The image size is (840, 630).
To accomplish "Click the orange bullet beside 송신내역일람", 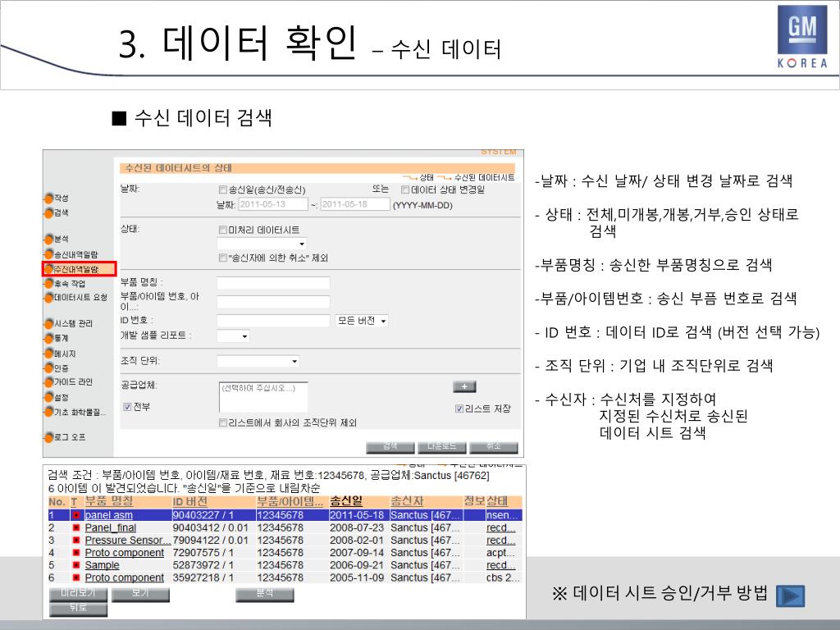I will click(x=48, y=254).
